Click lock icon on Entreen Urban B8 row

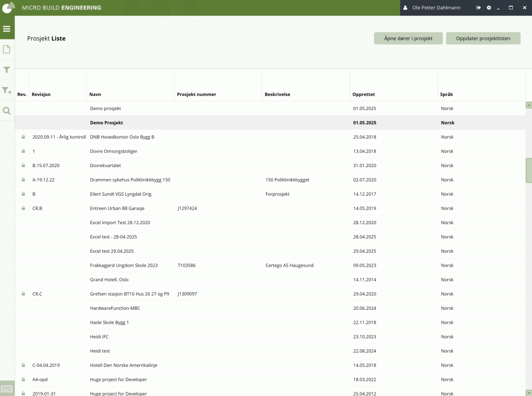click(x=23, y=208)
